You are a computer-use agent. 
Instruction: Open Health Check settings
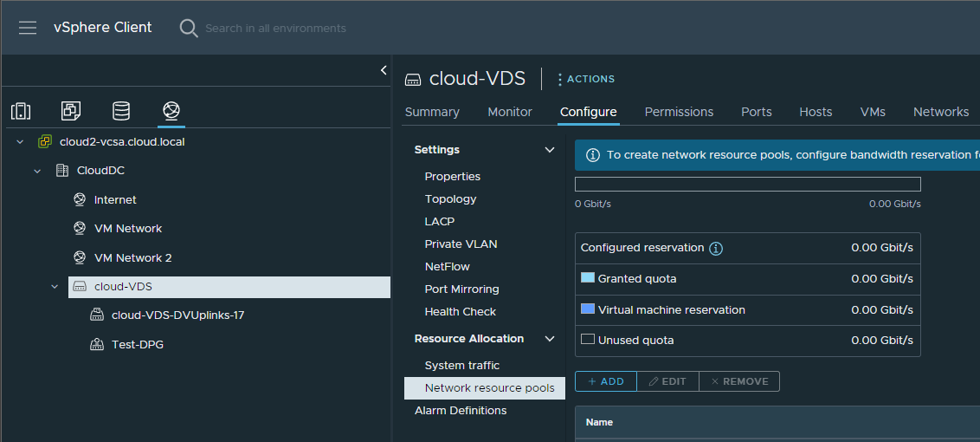(x=460, y=312)
